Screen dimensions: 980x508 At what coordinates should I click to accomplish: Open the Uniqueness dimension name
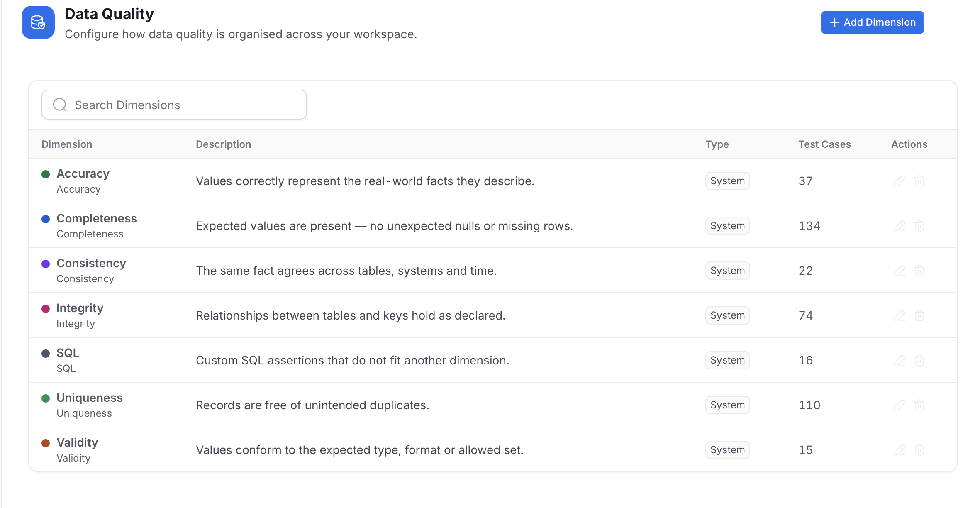coord(90,398)
